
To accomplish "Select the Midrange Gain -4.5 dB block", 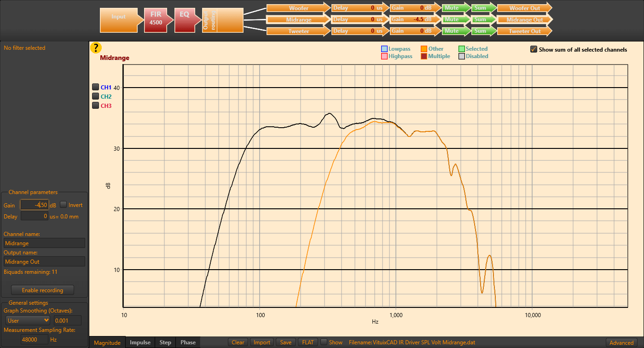I will 415,19.
